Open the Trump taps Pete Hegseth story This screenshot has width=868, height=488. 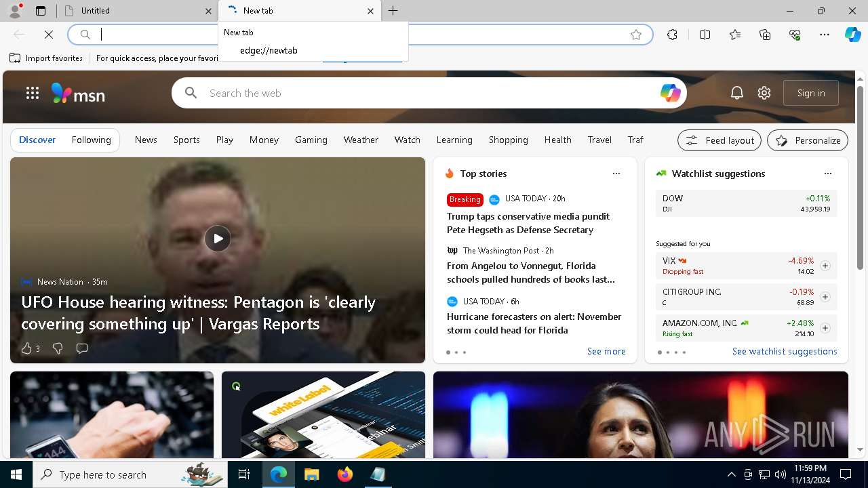point(528,223)
